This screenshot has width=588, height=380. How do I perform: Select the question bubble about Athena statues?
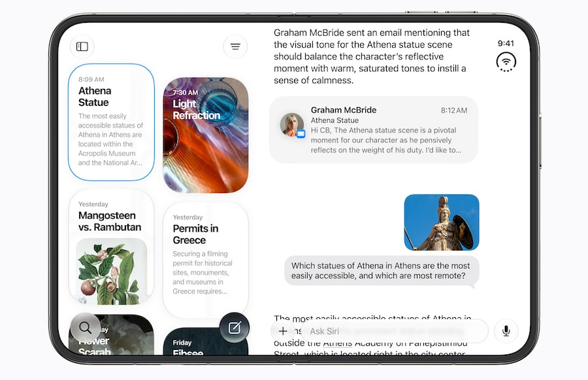pyautogui.click(x=382, y=271)
